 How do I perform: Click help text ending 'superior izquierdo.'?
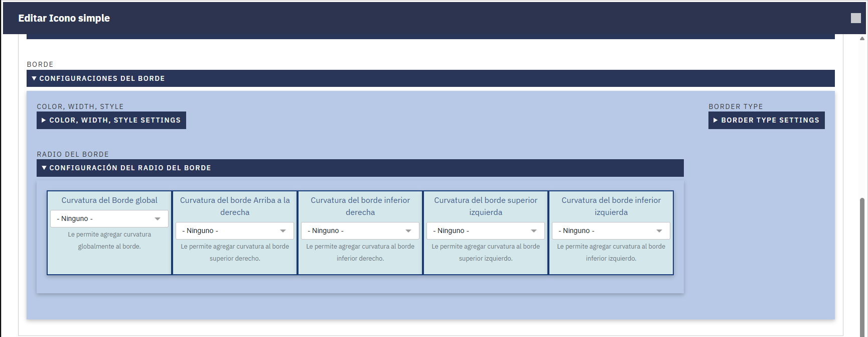(486, 252)
